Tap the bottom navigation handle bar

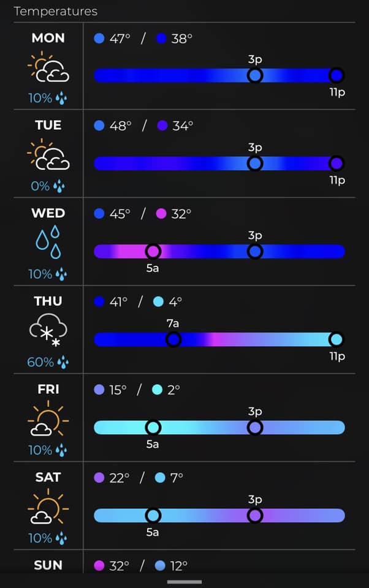click(x=184, y=582)
